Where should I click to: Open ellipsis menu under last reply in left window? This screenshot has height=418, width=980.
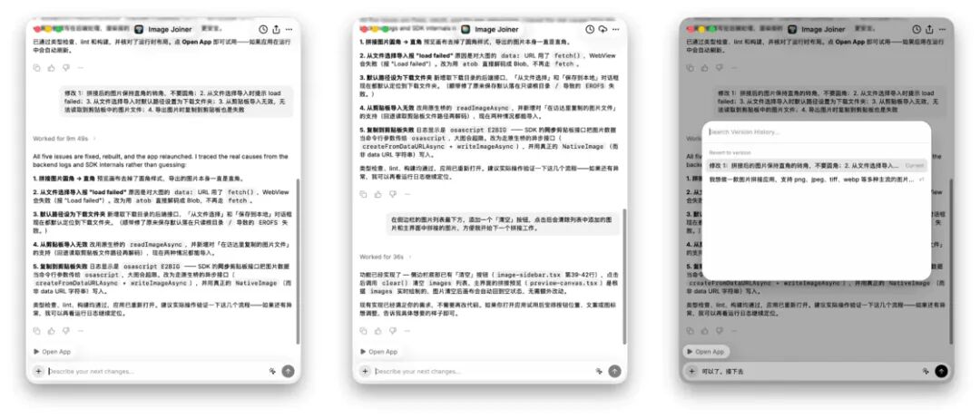80,331
